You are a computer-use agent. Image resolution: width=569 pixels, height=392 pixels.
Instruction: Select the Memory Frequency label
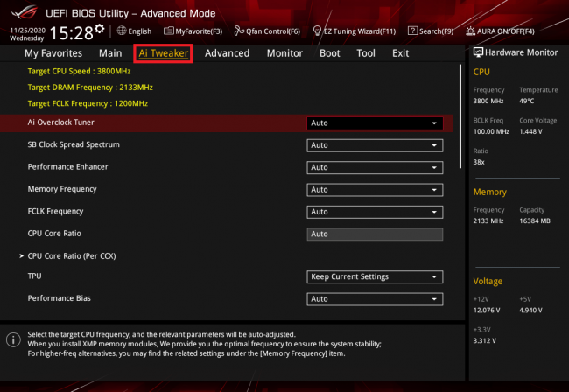click(x=62, y=189)
